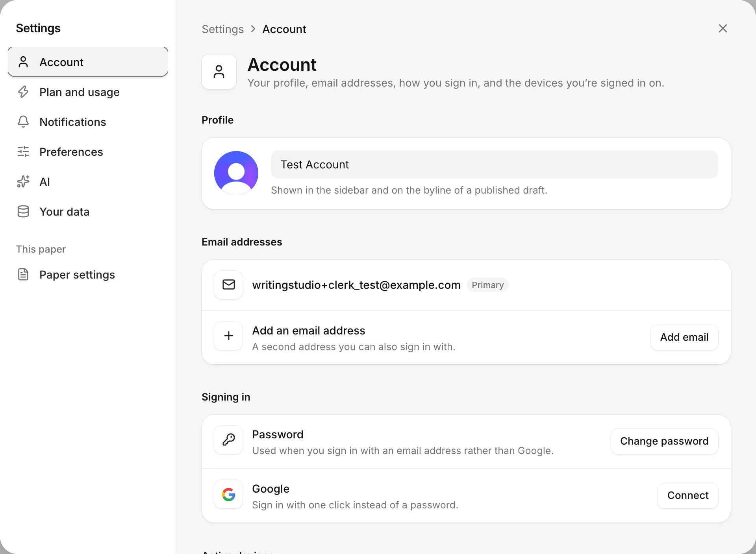Click the 'Profile' section heading
This screenshot has height=554, width=756.
pyautogui.click(x=217, y=120)
